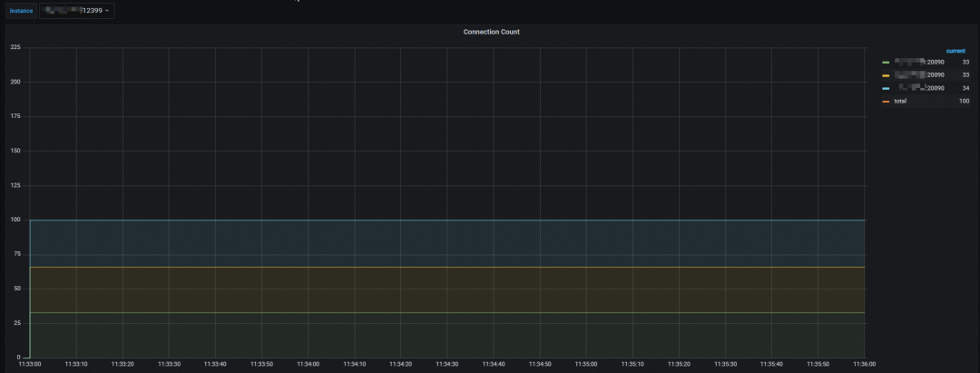Click green color swatch of first legend series
The width and height of the screenshot is (980, 373).
click(886, 63)
